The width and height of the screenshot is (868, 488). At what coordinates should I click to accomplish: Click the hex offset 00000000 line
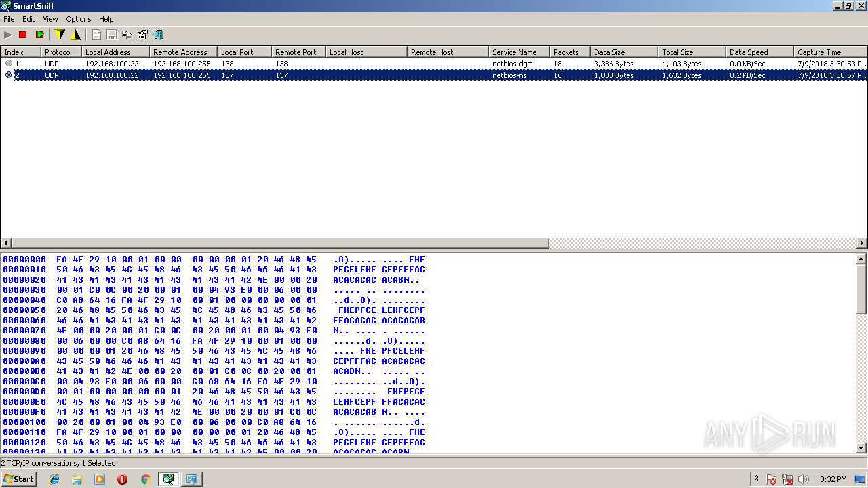214,260
